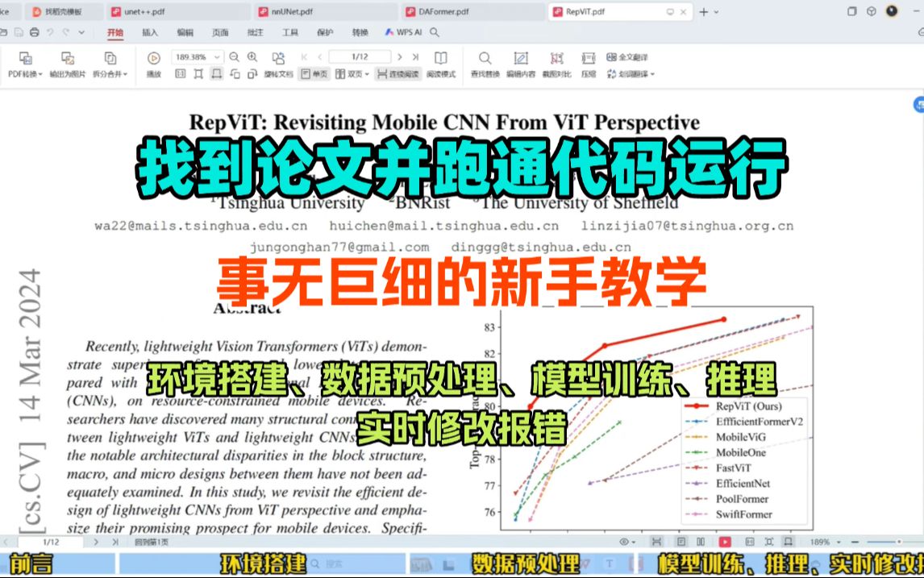Screen dimensions: 924x578
Task: Open the status bar 189% zoom dropdown
Action: coord(839,542)
